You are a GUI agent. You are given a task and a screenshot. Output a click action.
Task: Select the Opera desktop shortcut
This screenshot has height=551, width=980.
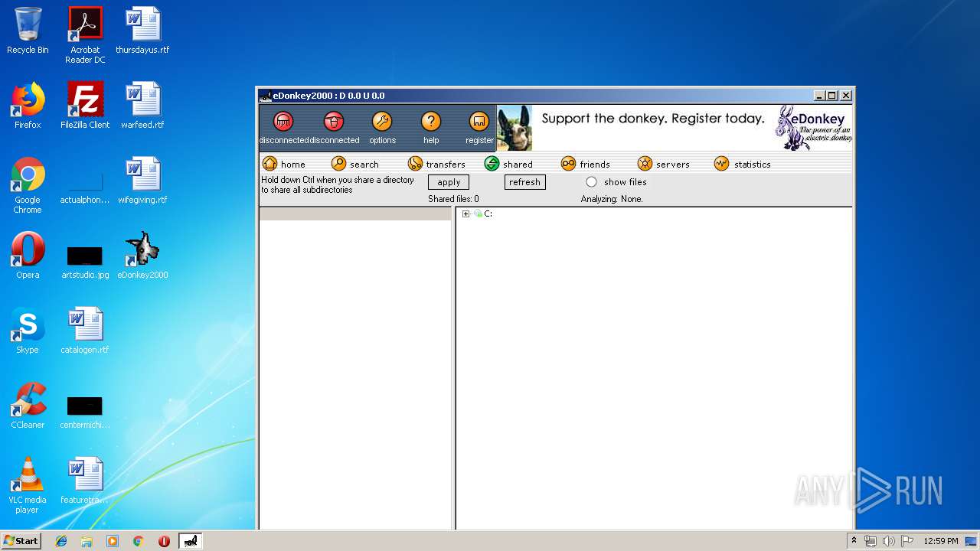coord(28,256)
